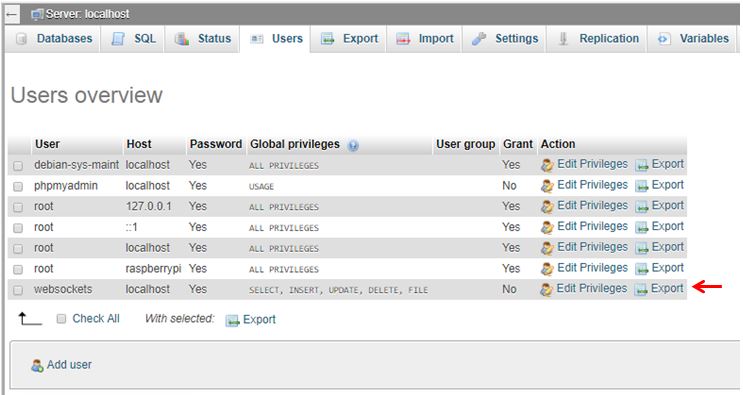Select the phpmyadmin user checkbox
This screenshot has width=743, height=395.
18,186
